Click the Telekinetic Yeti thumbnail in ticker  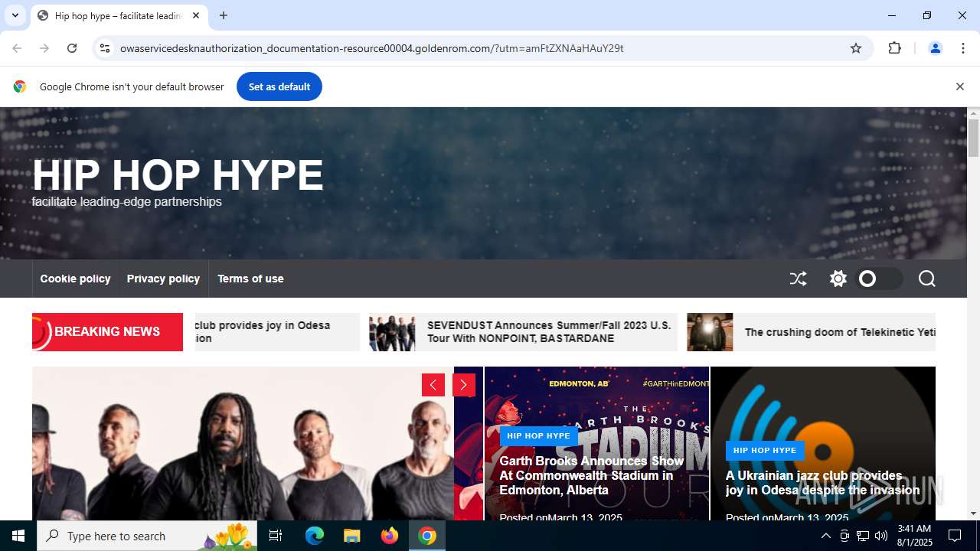(710, 332)
